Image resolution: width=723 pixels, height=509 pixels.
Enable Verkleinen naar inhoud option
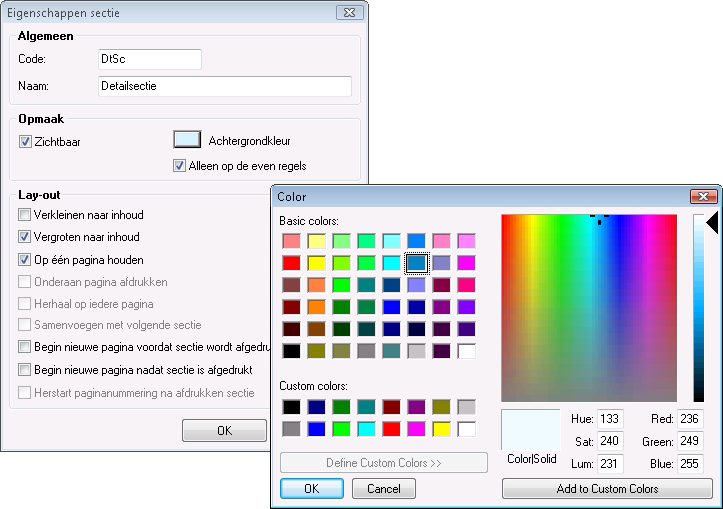(24, 214)
